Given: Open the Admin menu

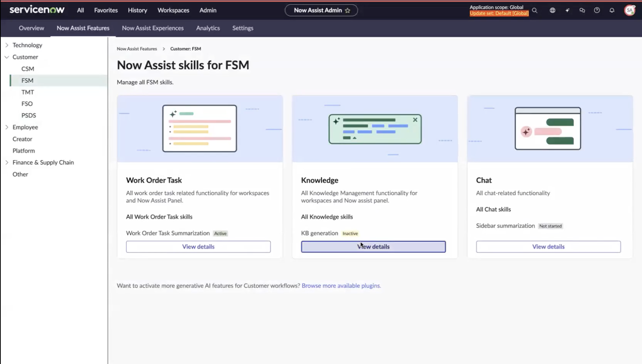Looking at the screenshot, I should 208,10.
